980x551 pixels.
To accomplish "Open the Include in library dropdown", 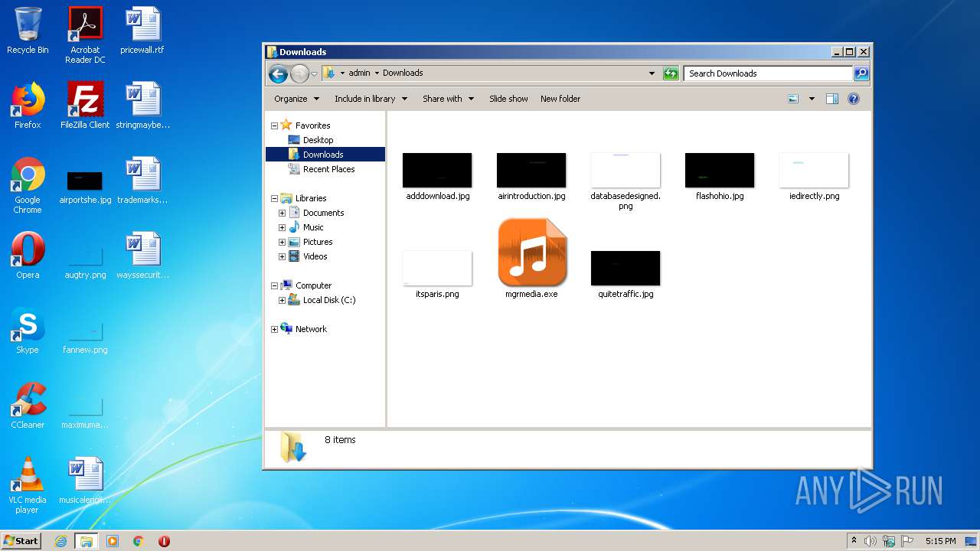I will click(x=371, y=99).
